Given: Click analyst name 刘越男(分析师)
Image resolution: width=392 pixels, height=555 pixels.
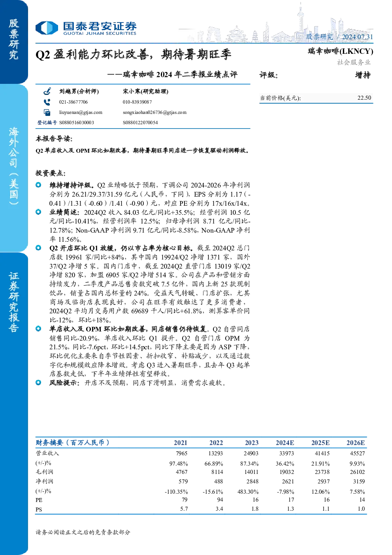Looking at the screenshot, I should point(79,91).
